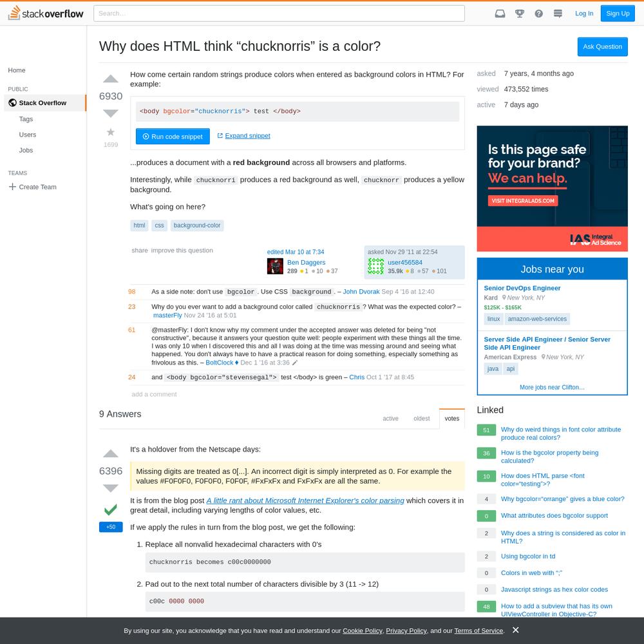
Task: Open the inbox icon in header
Action: 500,14
